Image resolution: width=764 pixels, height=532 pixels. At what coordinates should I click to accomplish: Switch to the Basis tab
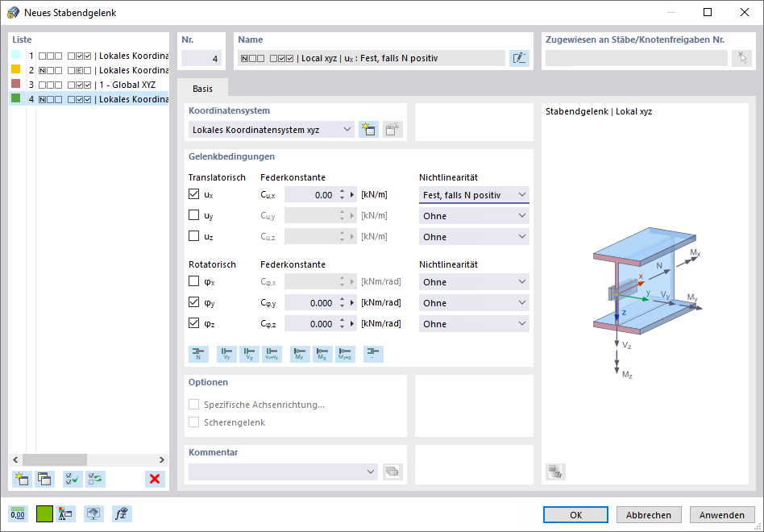[x=203, y=89]
